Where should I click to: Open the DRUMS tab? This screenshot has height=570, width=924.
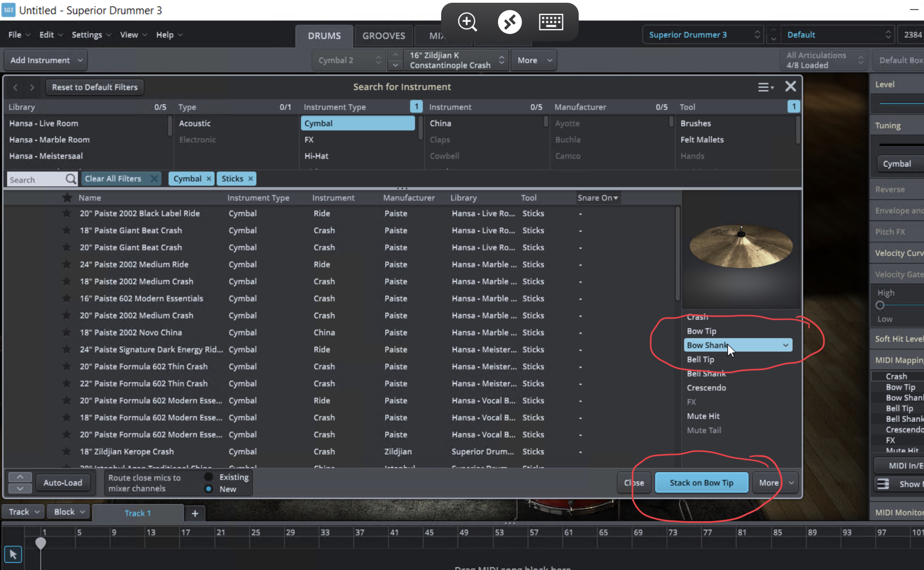click(323, 36)
